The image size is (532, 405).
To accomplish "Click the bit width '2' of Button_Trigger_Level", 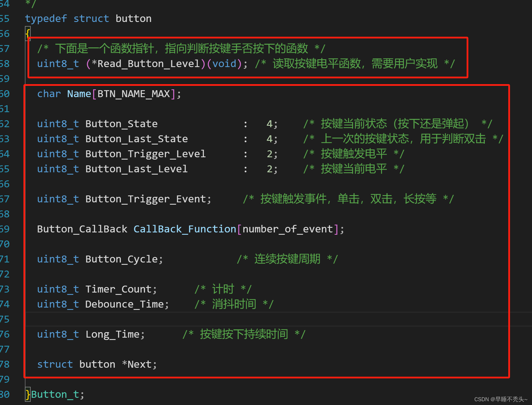I will (x=269, y=154).
